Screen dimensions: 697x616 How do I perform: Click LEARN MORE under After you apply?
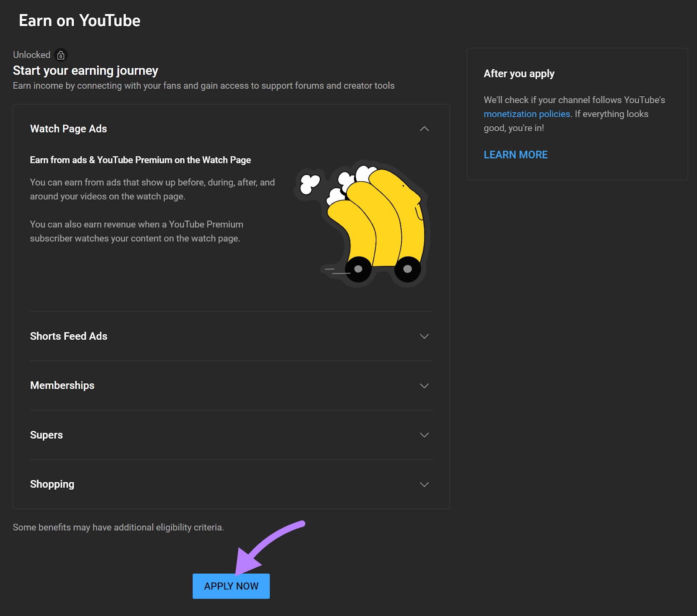515,155
